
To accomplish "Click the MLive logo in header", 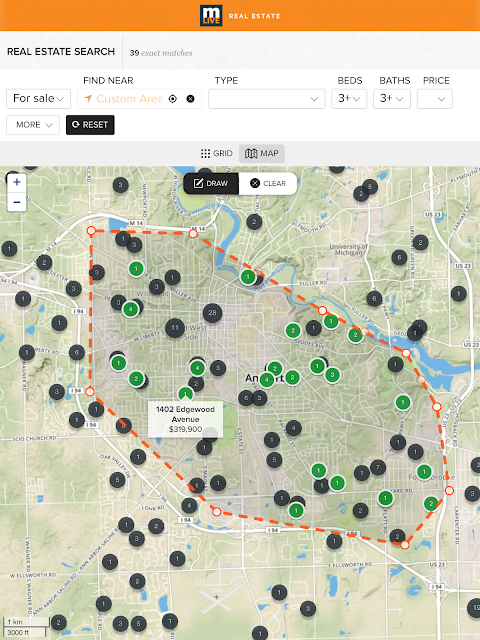I will 211,16.
